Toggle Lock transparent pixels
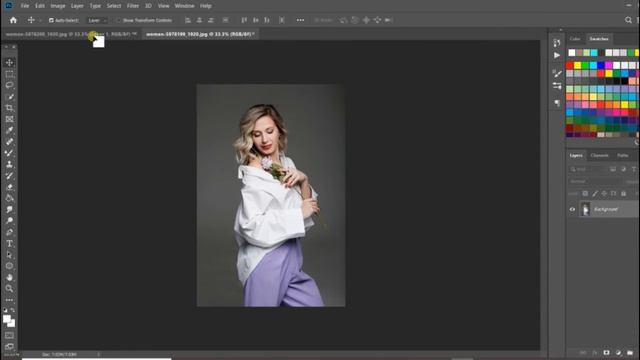Image resolution: width=640 pixels, height=360 pixels. tap(585, 193)
